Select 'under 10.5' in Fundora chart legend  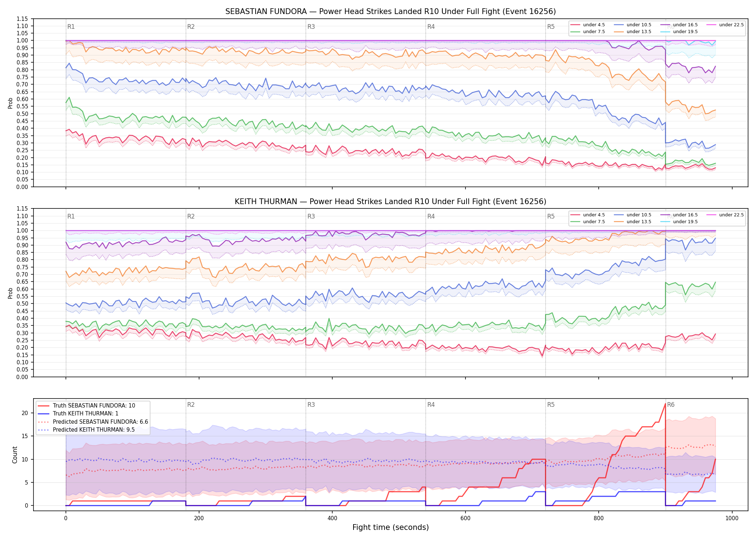click(633, 25)
